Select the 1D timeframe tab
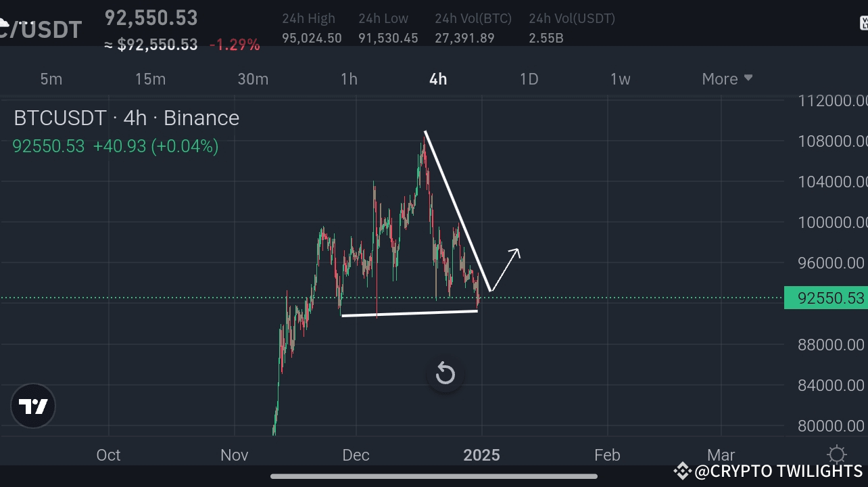 click(x=529, y=78)
